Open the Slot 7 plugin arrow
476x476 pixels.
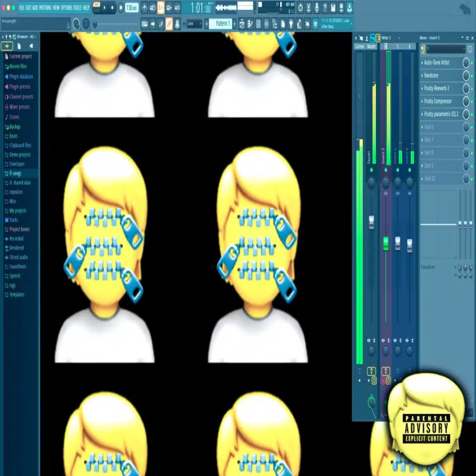point(422,140)
